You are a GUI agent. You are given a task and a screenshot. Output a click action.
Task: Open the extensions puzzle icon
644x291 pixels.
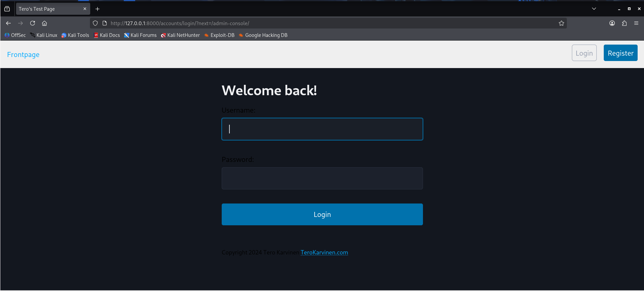coord(624,23)
